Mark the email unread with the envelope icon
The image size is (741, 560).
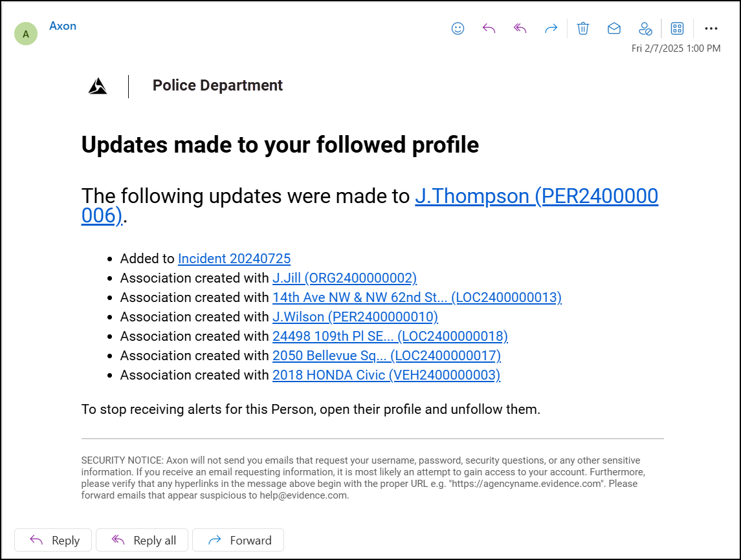(614, 28)
